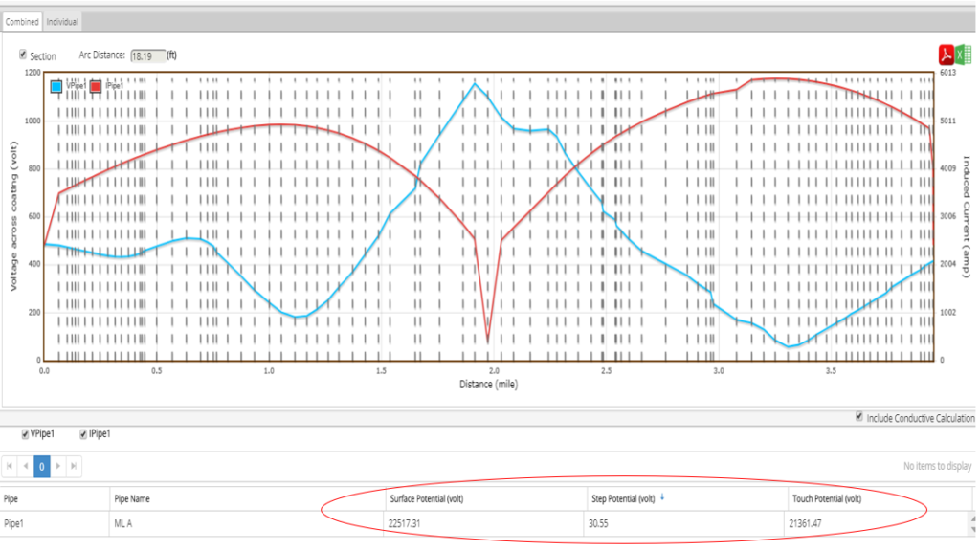Screen dimensions: 980x551
Task: Select the Combined tab
Action: (x=21, y=19)
